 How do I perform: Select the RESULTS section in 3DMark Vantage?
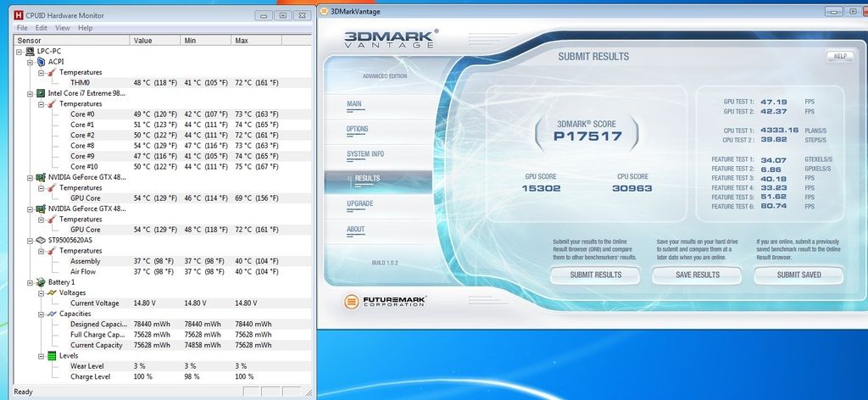pos(378,181)
